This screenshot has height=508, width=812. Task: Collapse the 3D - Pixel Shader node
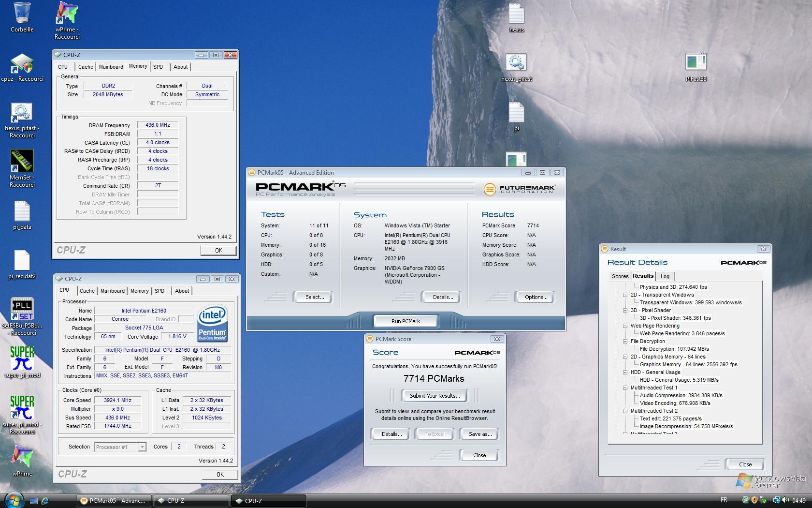[625, 310]
